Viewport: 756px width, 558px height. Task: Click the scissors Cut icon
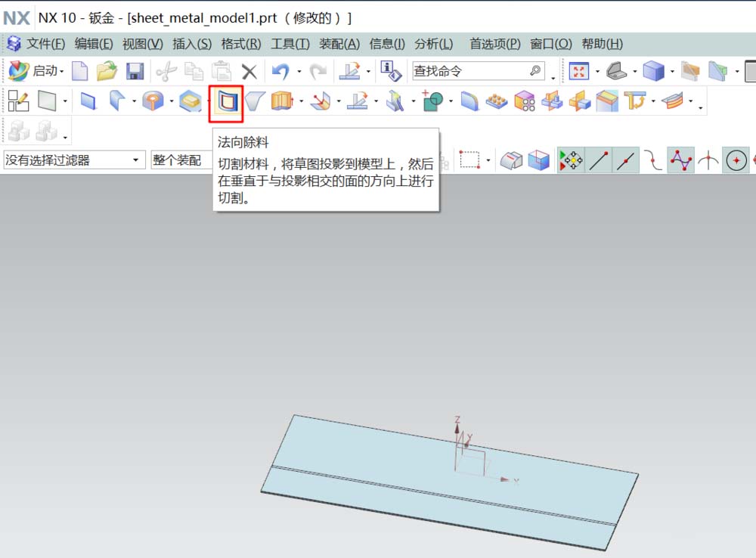coord(167,71)
